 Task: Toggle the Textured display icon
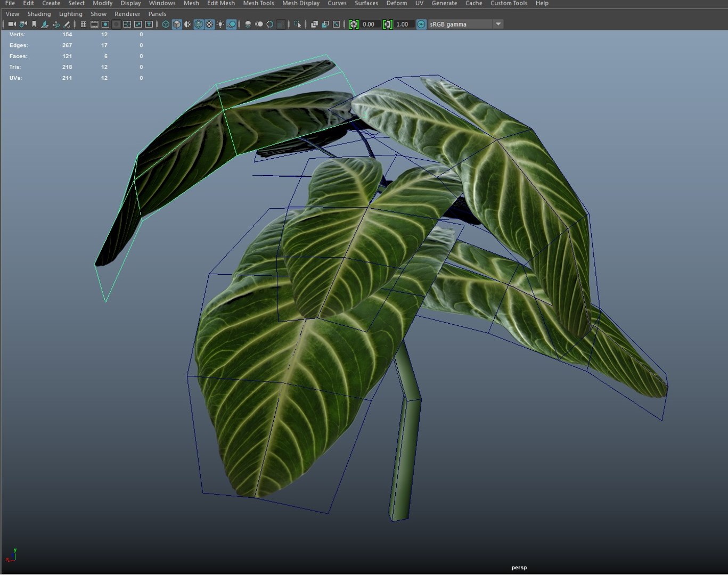point(209,24)
